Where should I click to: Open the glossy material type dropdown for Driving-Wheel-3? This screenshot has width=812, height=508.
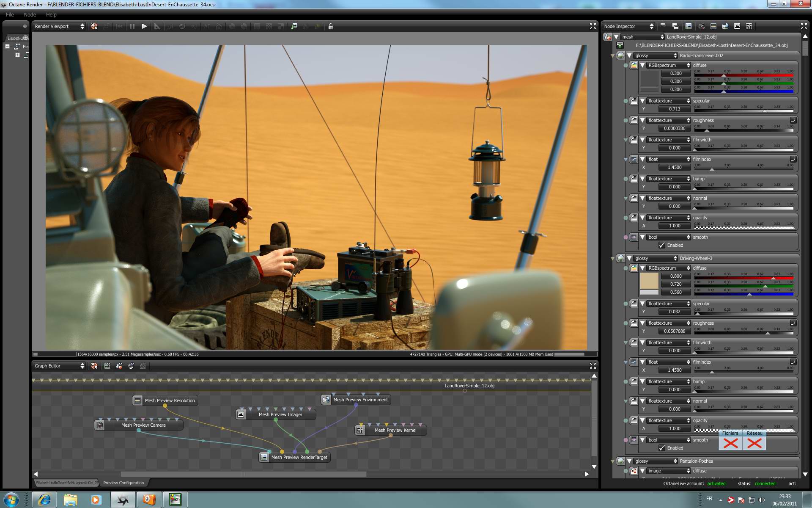point(656,258)
